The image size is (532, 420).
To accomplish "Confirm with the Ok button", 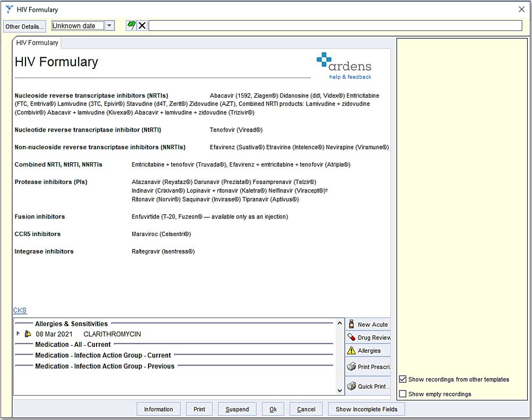I will 273,409.
